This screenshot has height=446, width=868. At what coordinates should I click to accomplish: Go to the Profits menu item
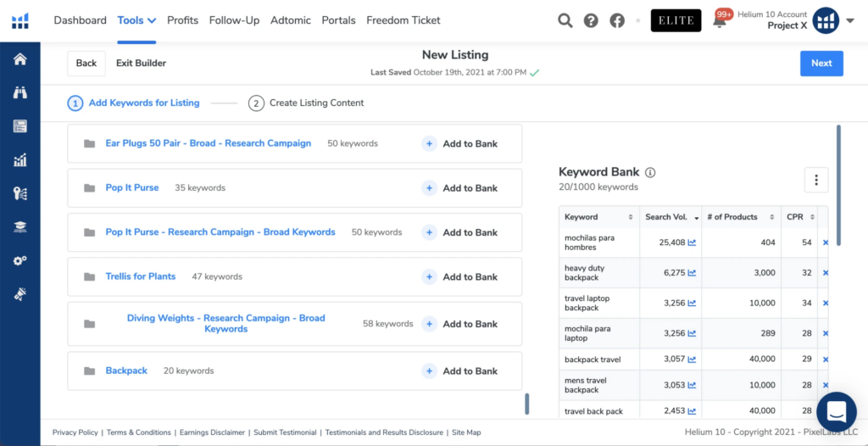182,20
